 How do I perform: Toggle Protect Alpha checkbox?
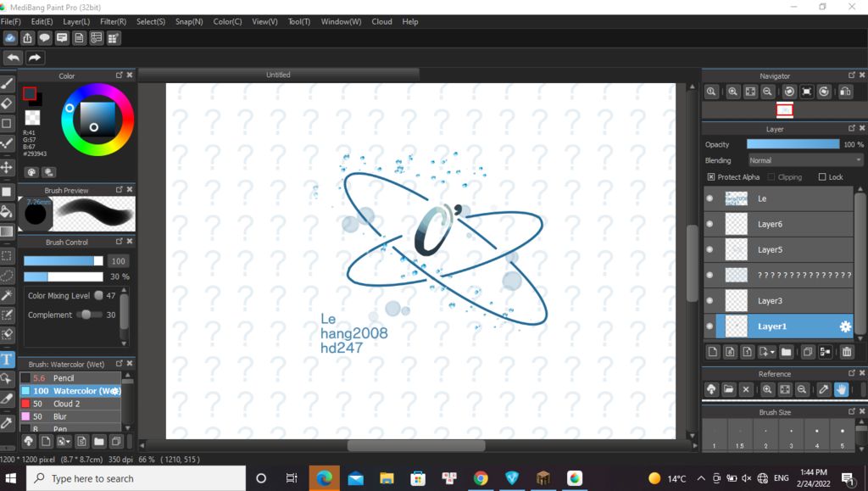point(711,177)
